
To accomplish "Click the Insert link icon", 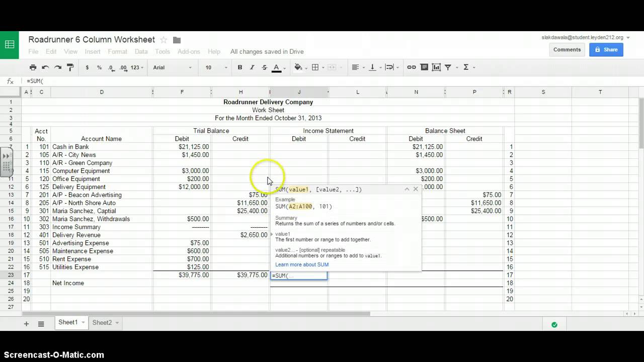I will (412, 67).
